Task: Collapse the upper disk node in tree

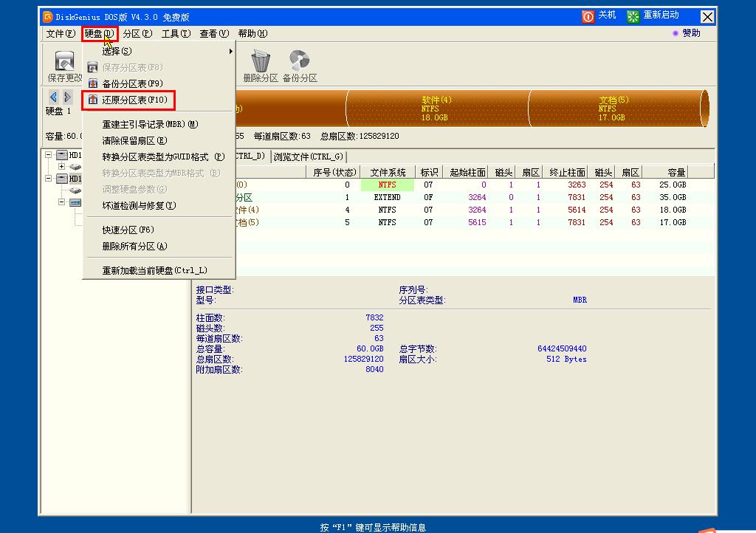Action: click(x=48, y=155)
